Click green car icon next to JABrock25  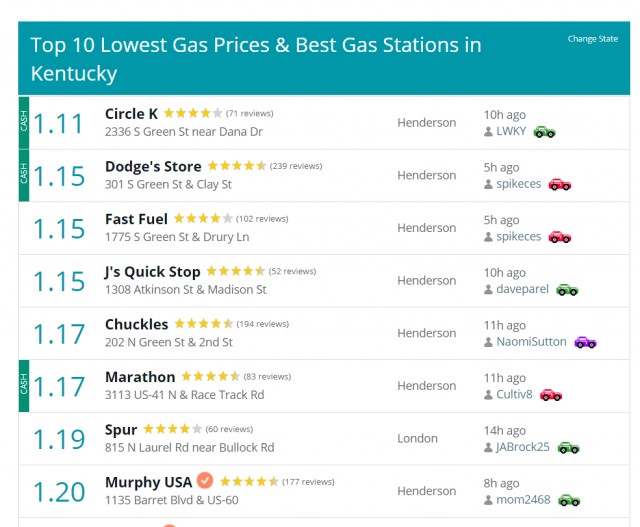click(x=569, y=448)
